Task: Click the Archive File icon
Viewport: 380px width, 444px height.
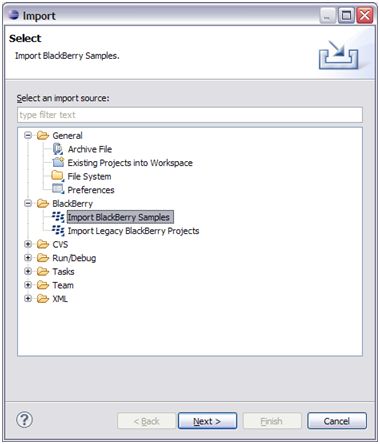Action: click(58, 149)
